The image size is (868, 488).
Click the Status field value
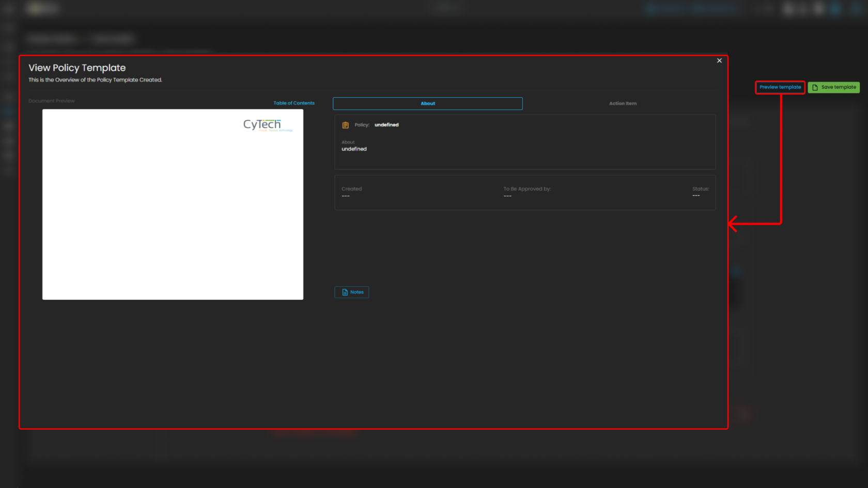[x=696, y=196]
